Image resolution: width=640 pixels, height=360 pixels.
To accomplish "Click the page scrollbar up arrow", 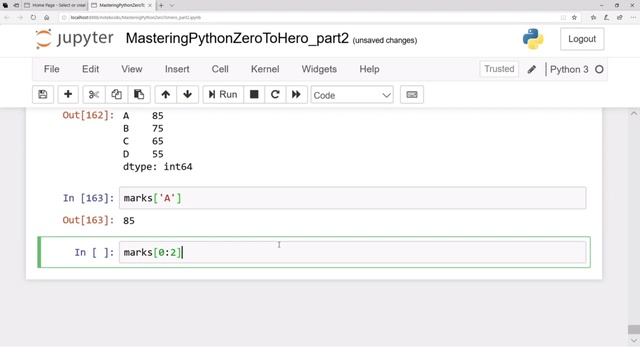I will tap(633, 113).
